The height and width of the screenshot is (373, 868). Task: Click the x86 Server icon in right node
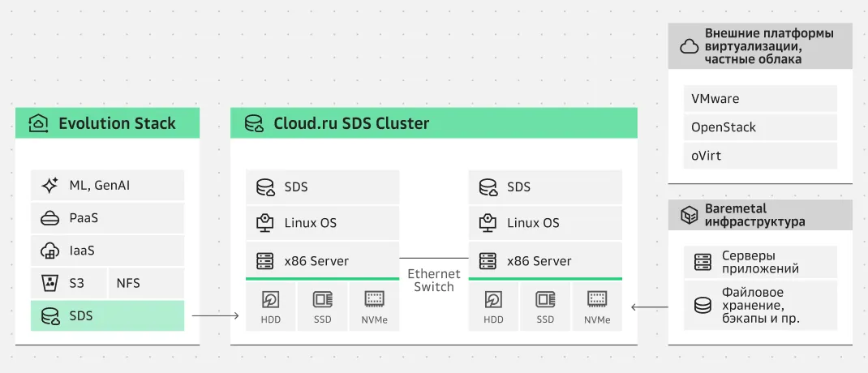(488, 261)
